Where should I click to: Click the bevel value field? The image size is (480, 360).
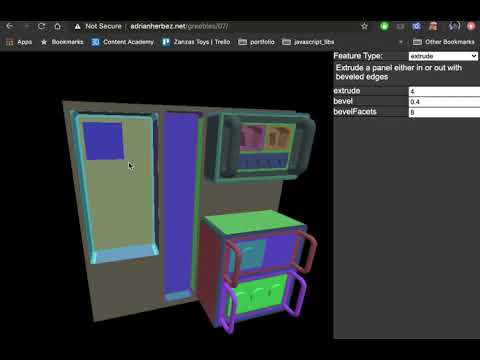[444, 102]
